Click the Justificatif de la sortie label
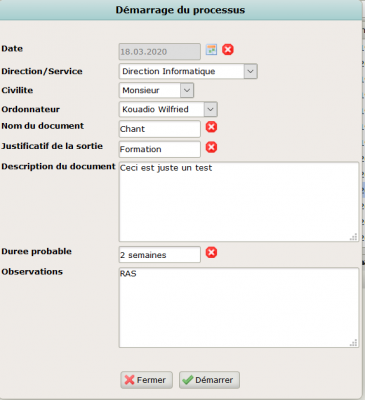This screenshot has height=400, width=365. 52,146
